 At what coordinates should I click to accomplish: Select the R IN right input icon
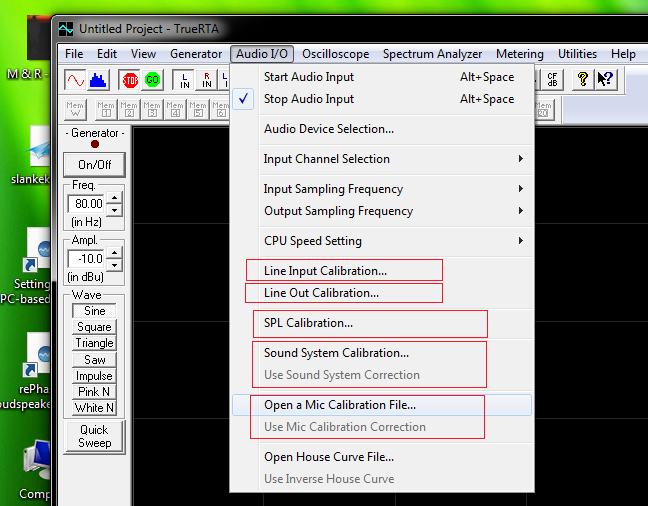(206, 80)
